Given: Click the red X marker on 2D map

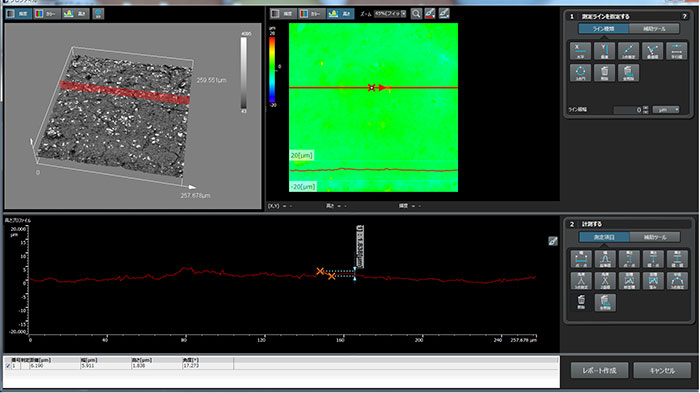Looking at the screenshot, I should pos(371,88).
